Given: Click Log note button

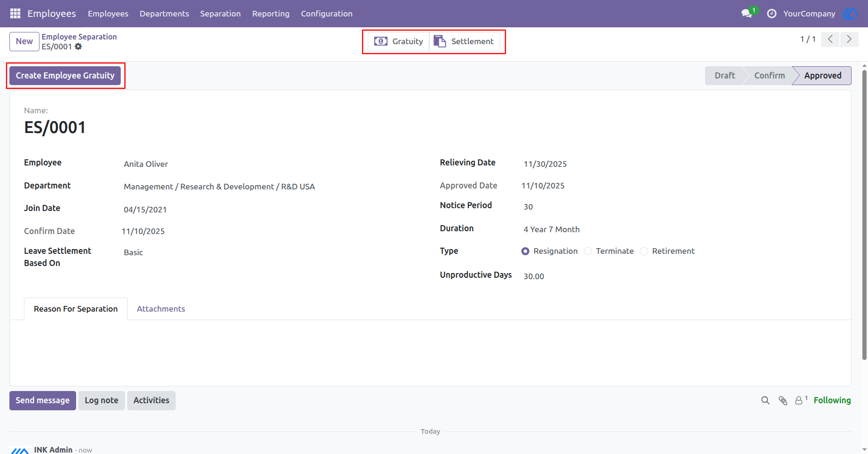Looking at the screenshot, I should click(x=101, y=400).
